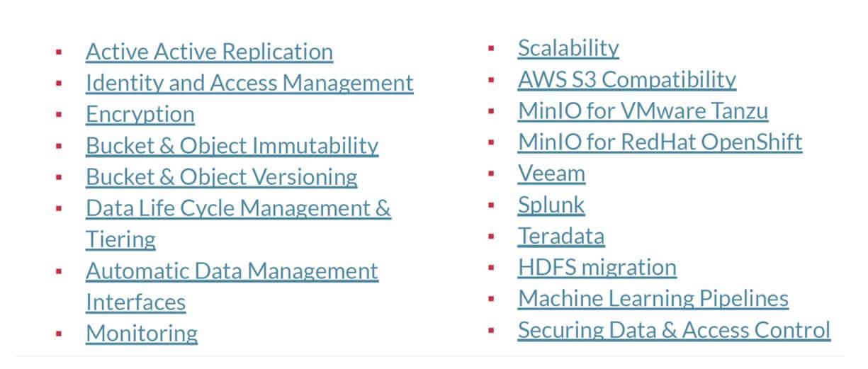The height and width of the screenshot is (369, 868).
Task: Open the Monitoring link
Action: click(142, 333)
